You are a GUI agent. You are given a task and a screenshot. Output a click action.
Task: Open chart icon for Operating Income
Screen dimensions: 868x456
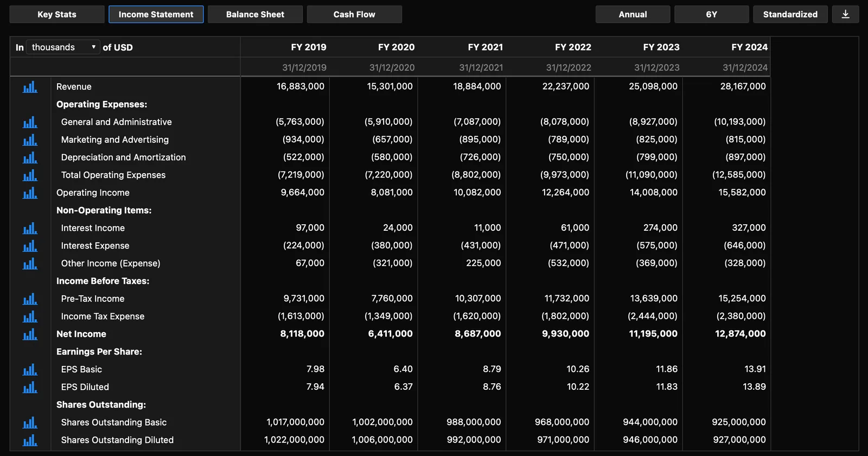click(30, 193)
